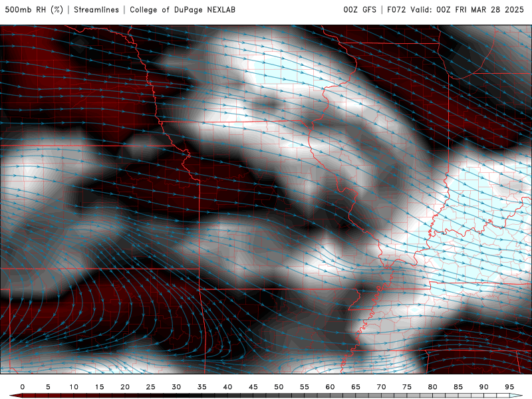Select the 85 value on the RH scale
The height and width of the screenshot is (399, 532).
[458, 387]
